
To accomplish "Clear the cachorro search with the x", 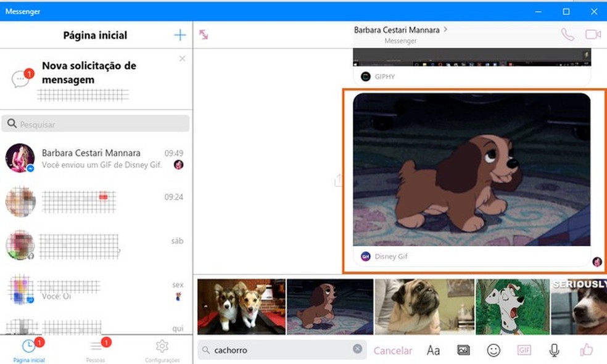I will pyautogui.click(x=358, y=348).
